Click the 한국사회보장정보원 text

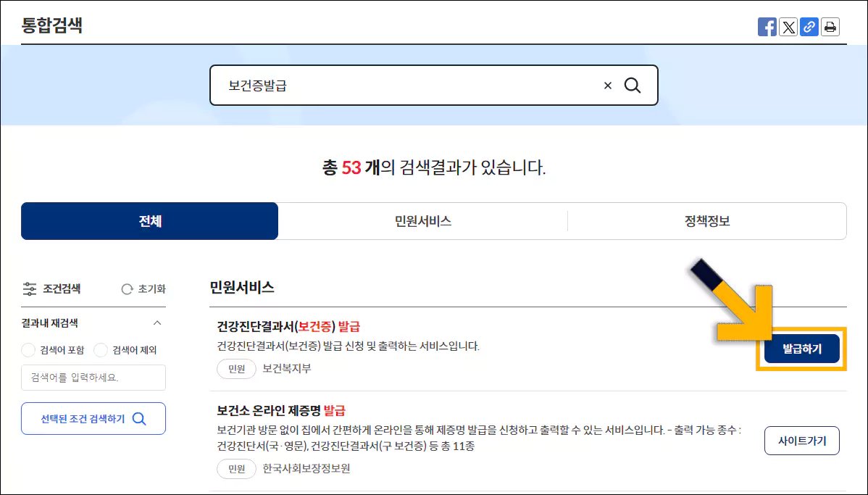coord(306,468)
